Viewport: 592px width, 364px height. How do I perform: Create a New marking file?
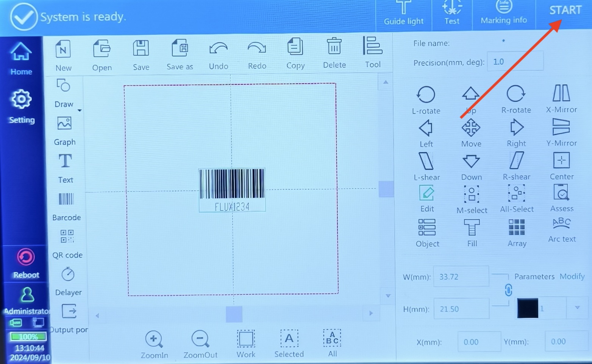pyautogui.click(x=63, y=56)
